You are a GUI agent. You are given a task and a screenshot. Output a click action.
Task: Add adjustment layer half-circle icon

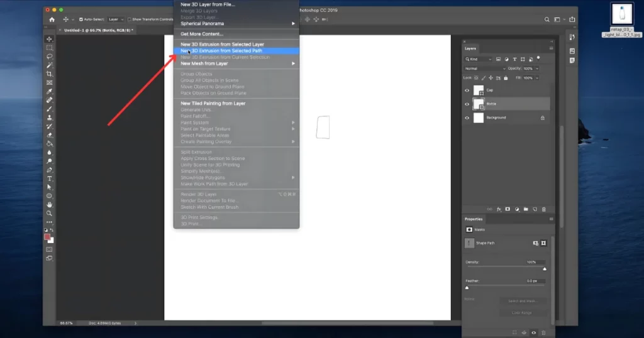pyautogui.click(x=517, y=209)
